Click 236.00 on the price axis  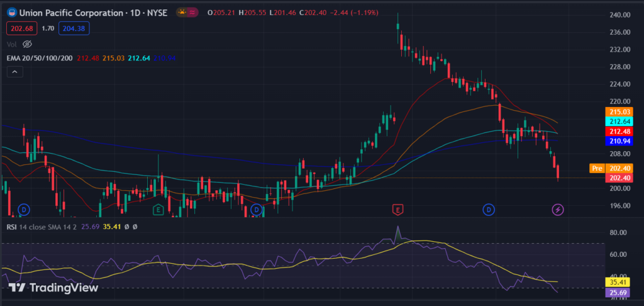pos(621,32)
